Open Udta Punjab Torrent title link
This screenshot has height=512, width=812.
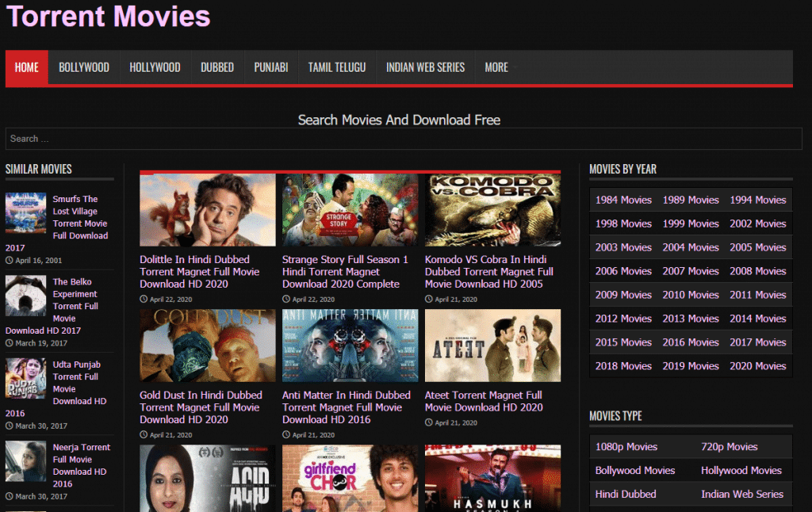pyautogui.click(x=79, y=383)
